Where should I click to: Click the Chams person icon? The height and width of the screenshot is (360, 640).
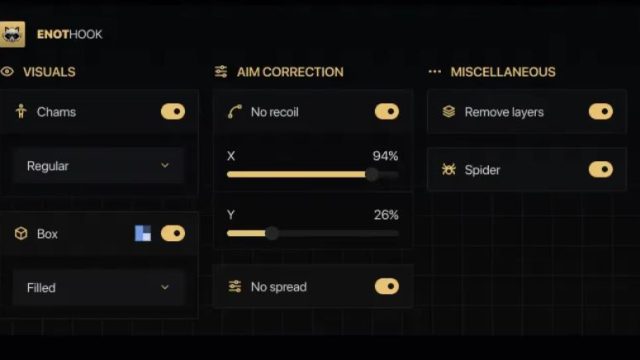tap(21, 111)
